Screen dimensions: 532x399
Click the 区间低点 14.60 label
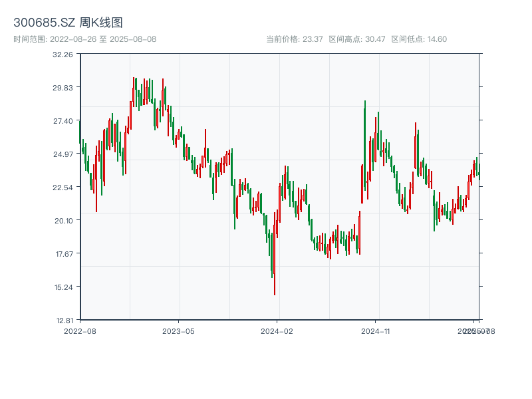coord(419,39)
